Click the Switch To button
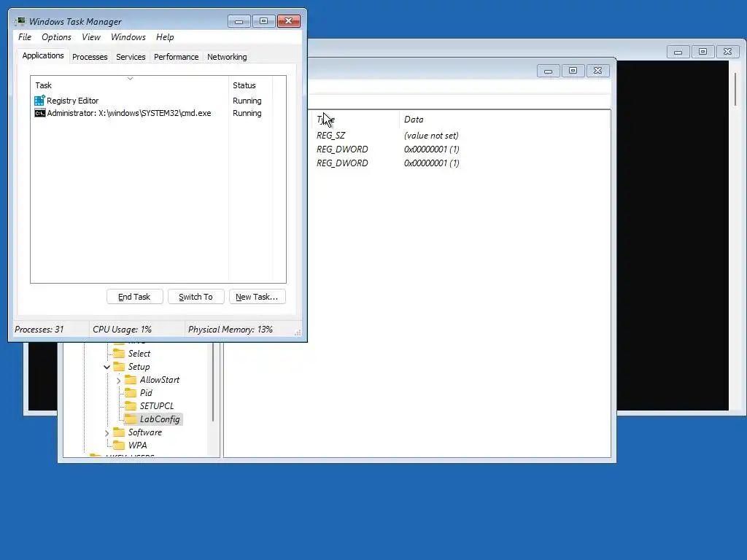Image resolution: width=747 pixels, height=560 pixels. point(196,297)
